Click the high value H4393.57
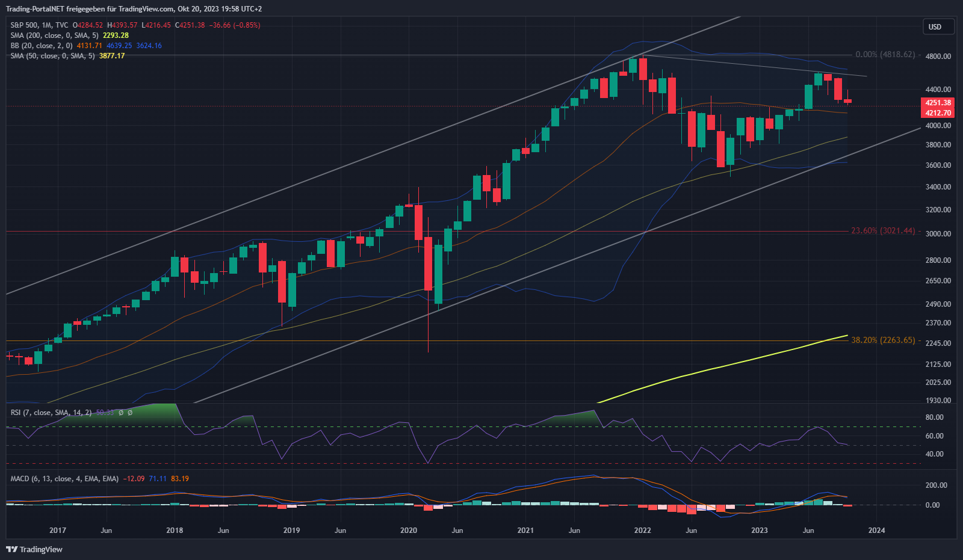 (122, 25)
